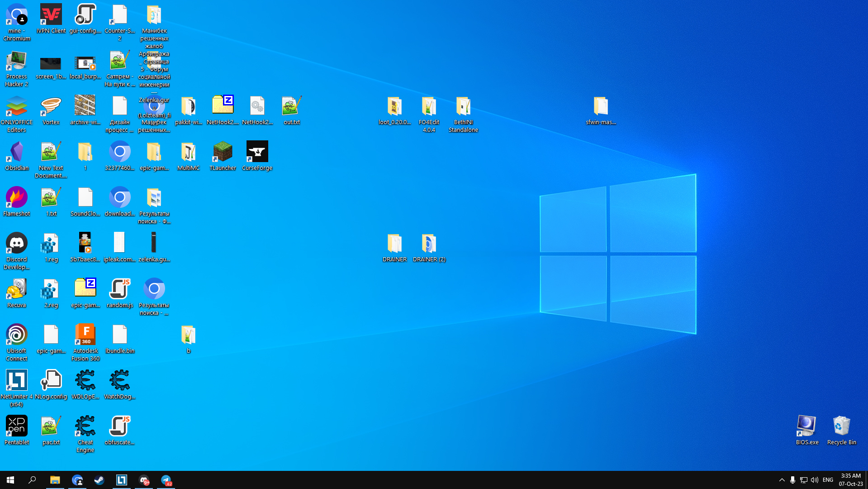Select the MultiMC folder
868x489 pixels.
coord(188,156)
